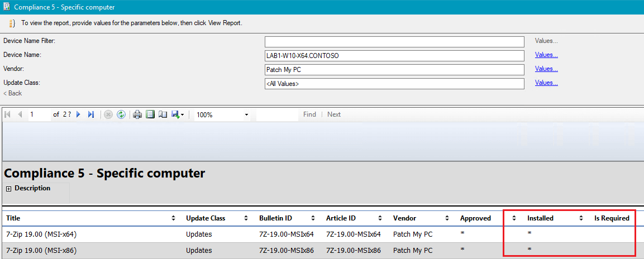644x259 pixels.
Task: Click Article ID 7Z-19.00-MSIx64 cell
Action: [353, 234]
